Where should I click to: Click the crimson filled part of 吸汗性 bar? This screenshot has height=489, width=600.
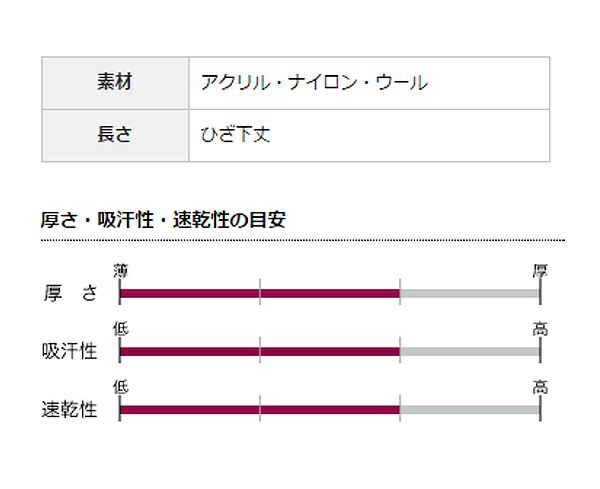260,351
